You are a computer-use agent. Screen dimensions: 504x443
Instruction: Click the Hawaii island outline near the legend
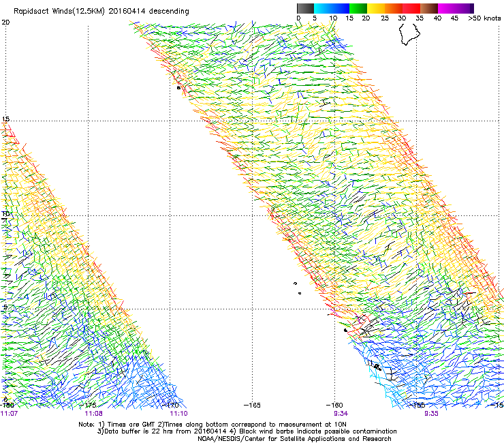pyautogui.click(x=409, y=35)
